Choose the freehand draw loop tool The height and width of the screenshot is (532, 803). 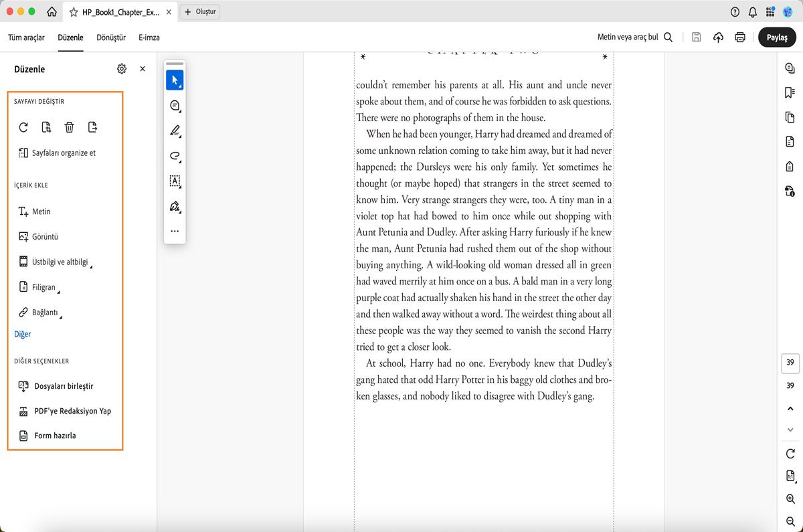click(x=175, y=156)
